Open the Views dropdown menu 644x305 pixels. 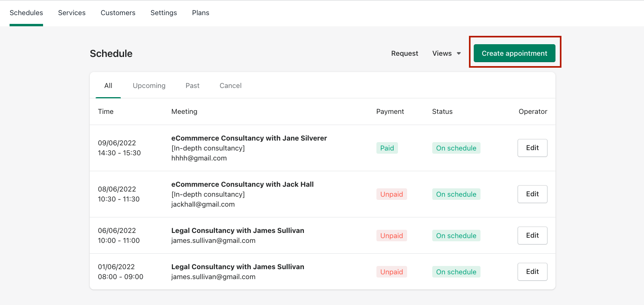(446, 53)
